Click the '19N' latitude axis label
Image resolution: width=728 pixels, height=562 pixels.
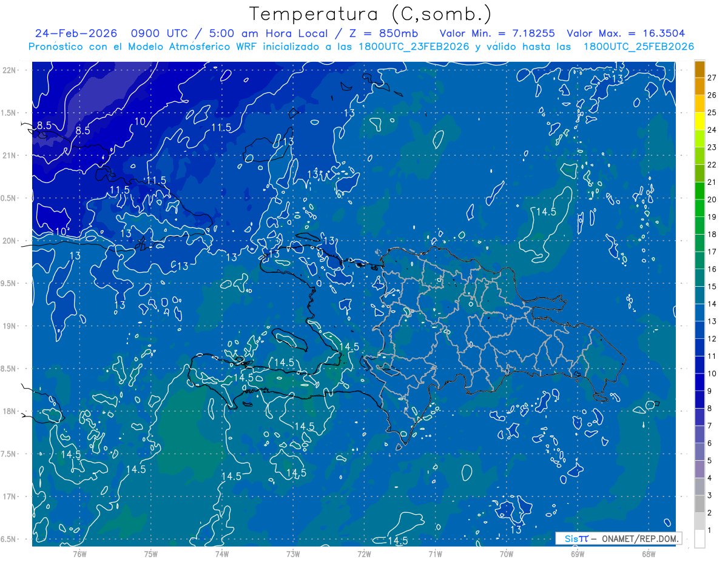[x=10, y=326]
